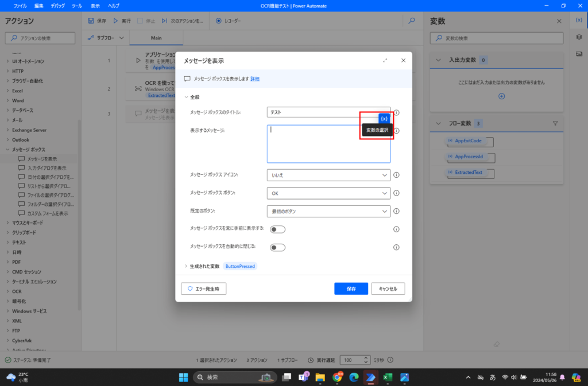Open the message box icon dropdown

click(328, 175)
